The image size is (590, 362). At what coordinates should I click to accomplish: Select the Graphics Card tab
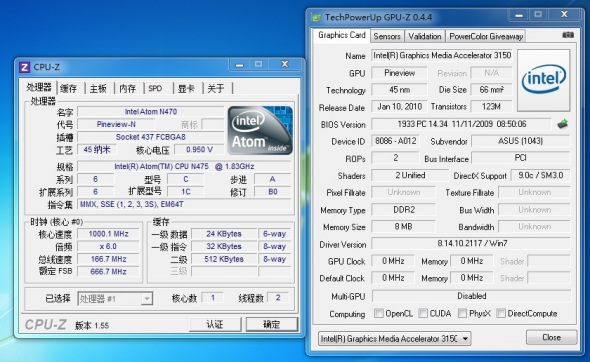coord(342,35)
